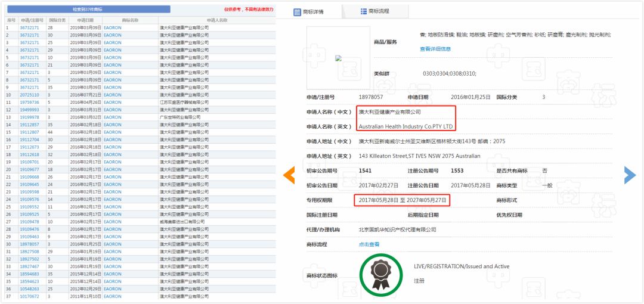Image resolution: width=644 pixels, height=304 pixels.
Task: Open registration number 19112807 link
Action: 29,132
